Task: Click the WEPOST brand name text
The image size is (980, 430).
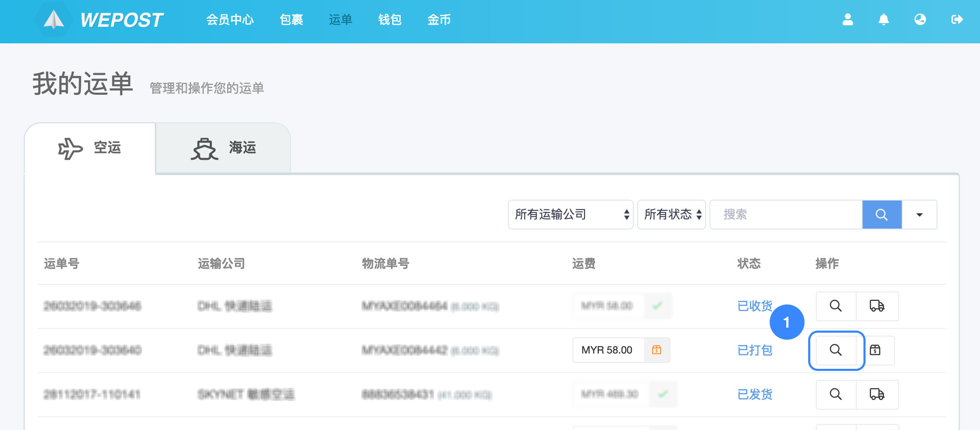Action: coord(122,20)
